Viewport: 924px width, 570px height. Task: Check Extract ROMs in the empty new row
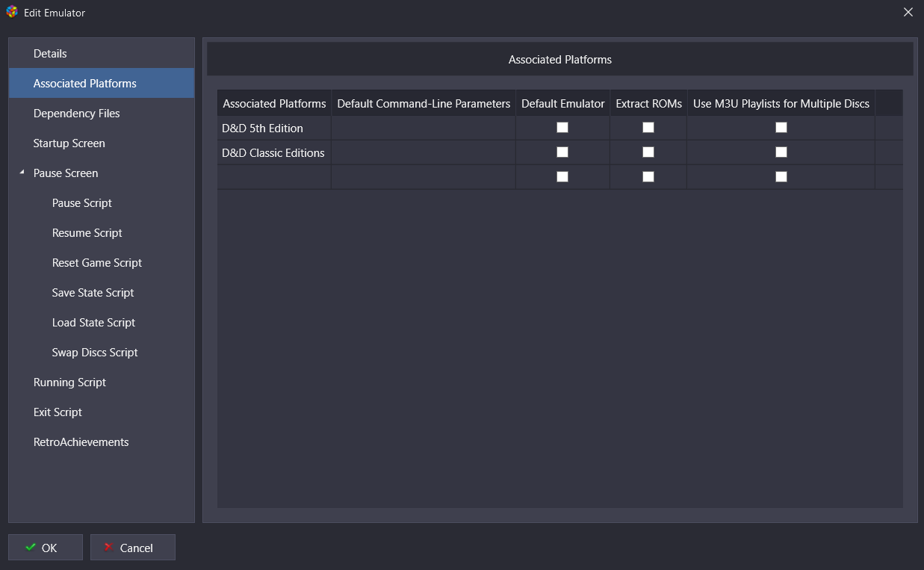(648, 177)
